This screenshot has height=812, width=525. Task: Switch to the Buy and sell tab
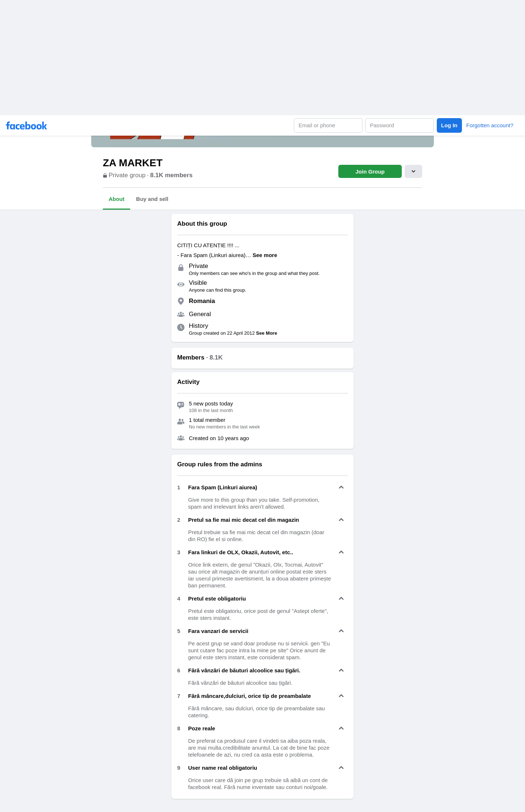click(152, 199)
